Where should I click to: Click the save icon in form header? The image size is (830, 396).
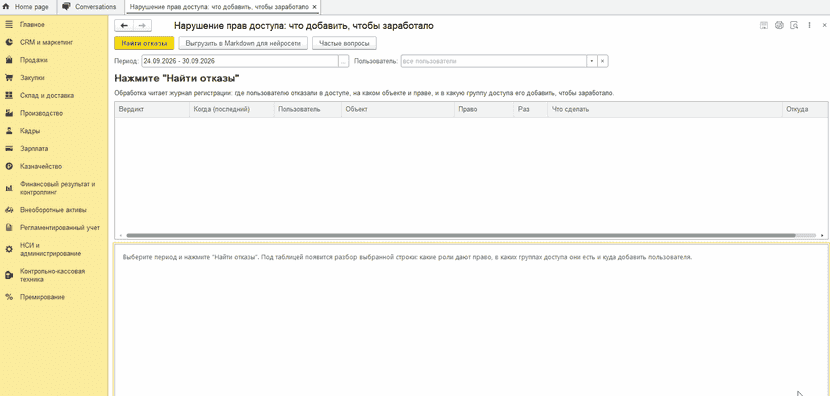pos(764,25)
